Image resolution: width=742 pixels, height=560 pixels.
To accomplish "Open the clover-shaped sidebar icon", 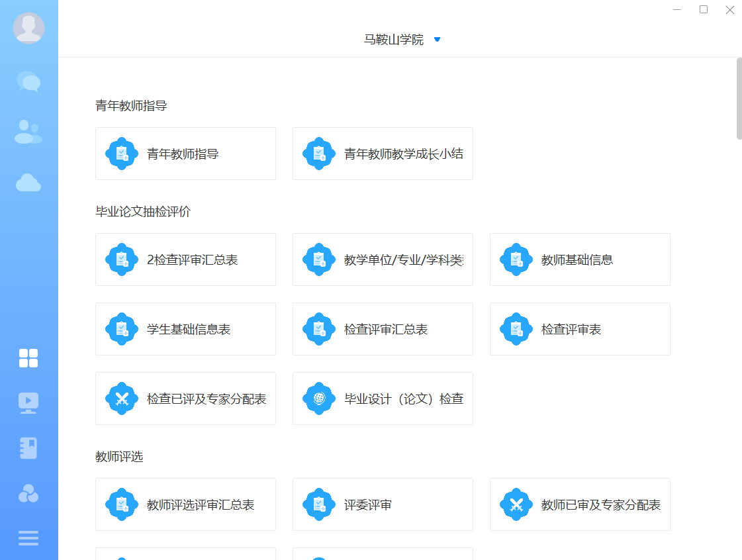I will (x=28, y=493).
